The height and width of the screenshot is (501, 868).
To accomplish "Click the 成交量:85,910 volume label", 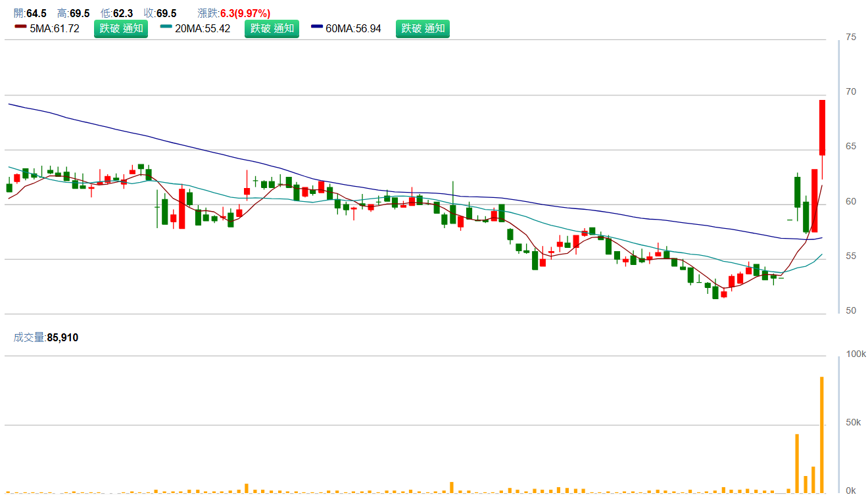I will click(x=46, y=338).
